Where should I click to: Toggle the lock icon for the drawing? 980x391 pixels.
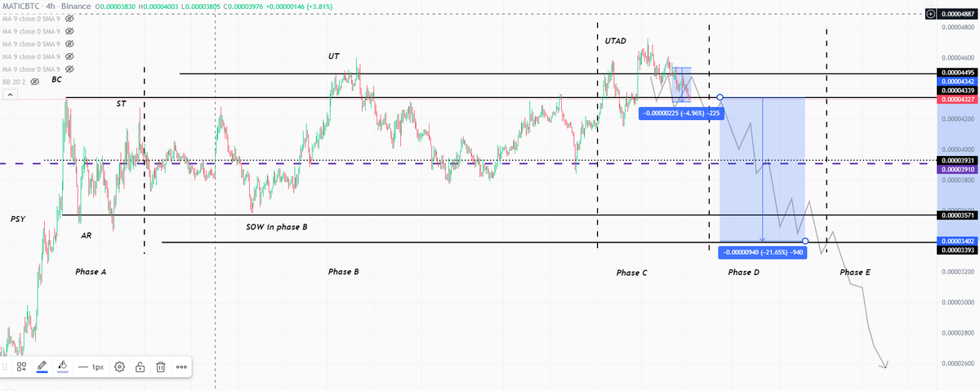(140, 367)
